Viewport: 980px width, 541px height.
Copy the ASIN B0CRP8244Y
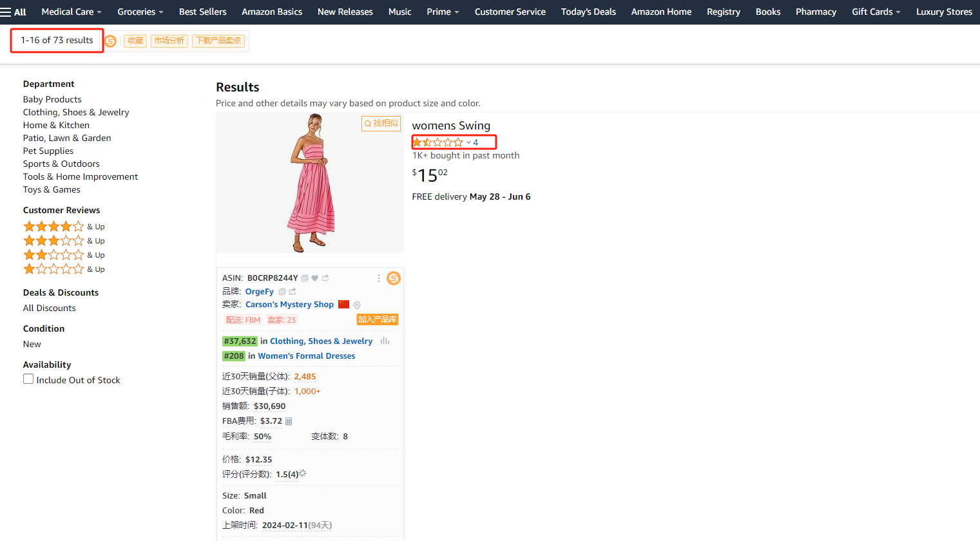[305, 278]
